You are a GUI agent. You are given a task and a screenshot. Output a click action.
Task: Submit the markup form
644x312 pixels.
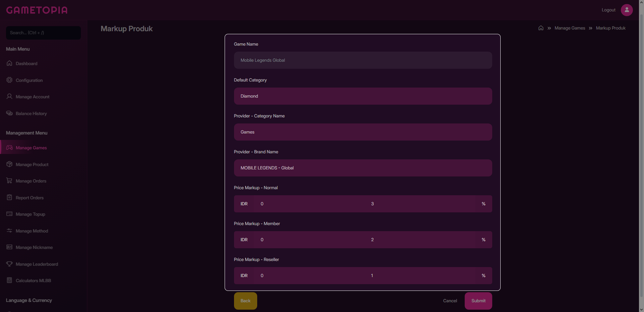478,301
